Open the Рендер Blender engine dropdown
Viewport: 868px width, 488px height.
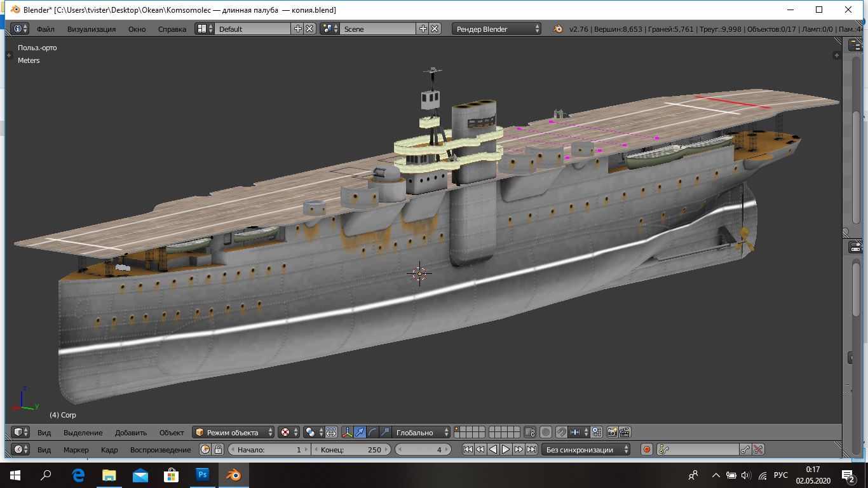[x=496, y=29]
